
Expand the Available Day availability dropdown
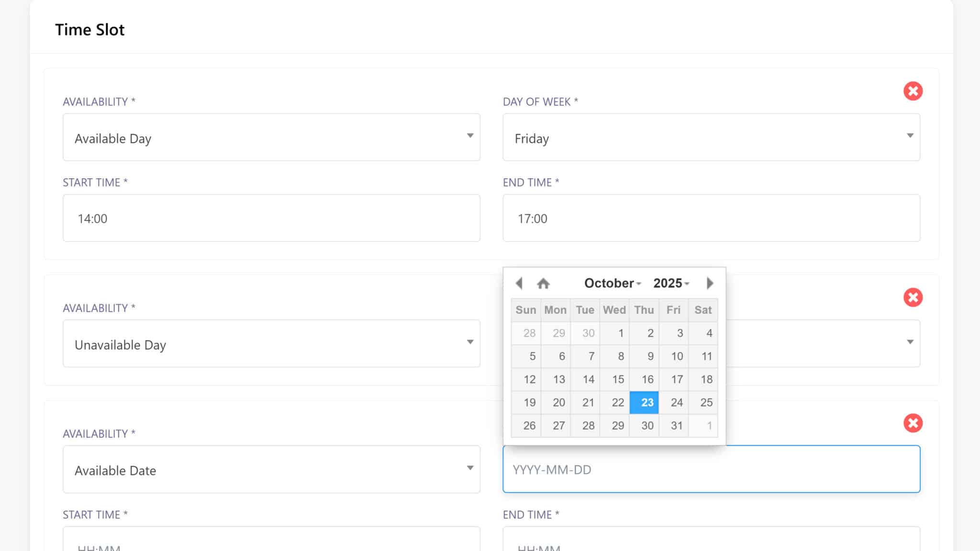point(271,137)
